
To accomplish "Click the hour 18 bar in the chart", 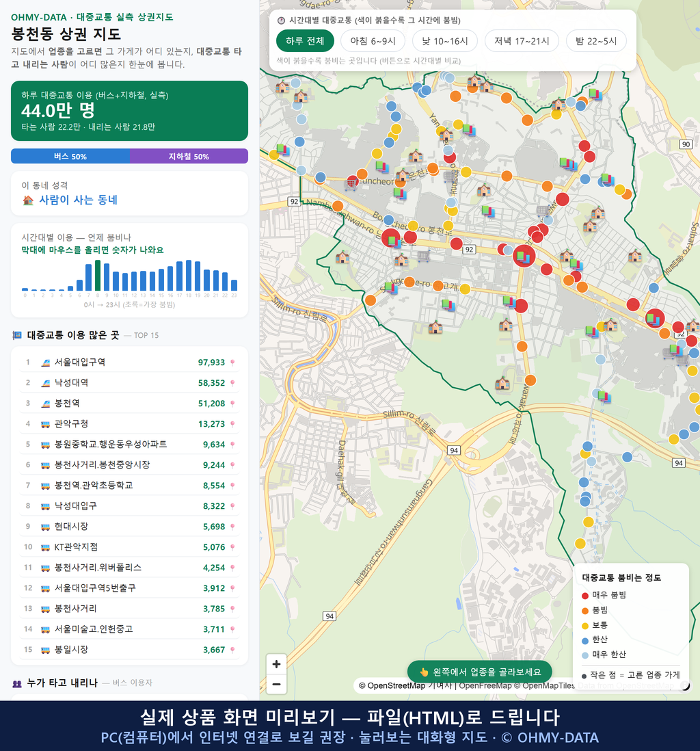I will click(189, 276).
